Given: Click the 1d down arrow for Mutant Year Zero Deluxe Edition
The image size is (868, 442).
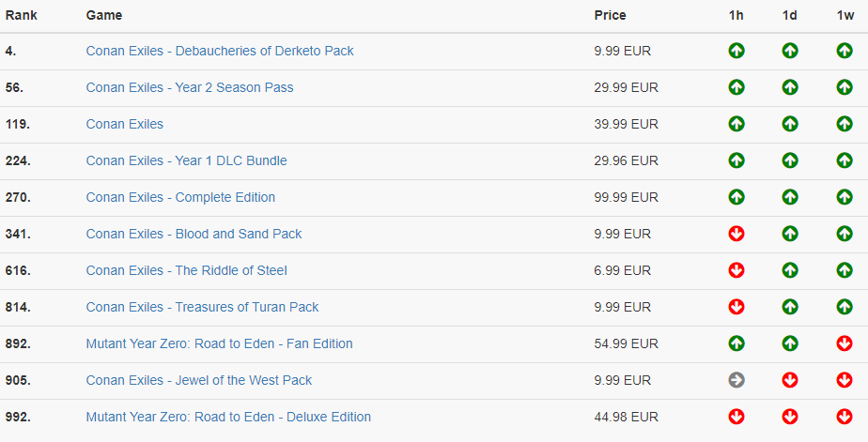Looking at the screenshot, I should 790,417.
